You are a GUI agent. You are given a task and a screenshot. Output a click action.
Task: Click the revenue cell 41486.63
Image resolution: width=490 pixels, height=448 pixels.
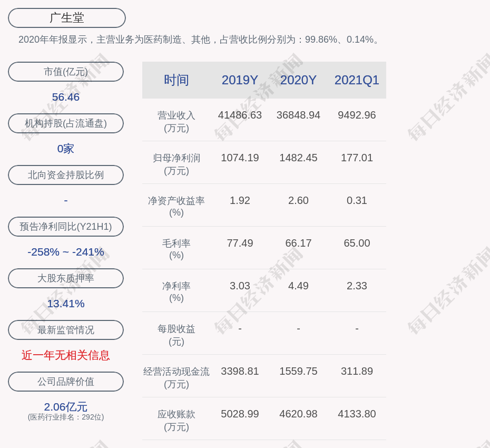pos(240,115)
